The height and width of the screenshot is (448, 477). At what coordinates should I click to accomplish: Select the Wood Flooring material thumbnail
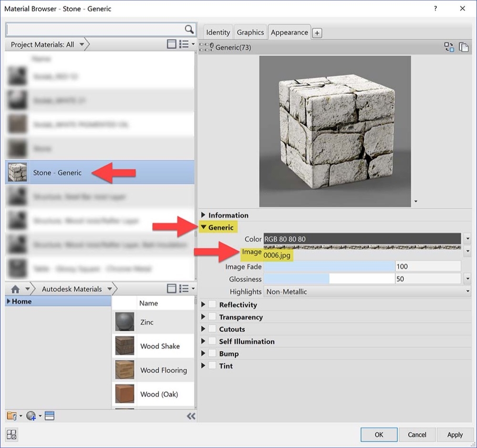coord(124,370)
